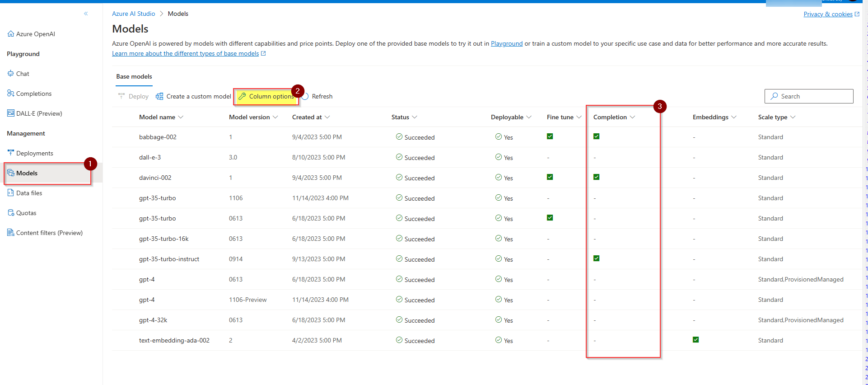
Task: Sort by Model name column chevron
Action: pyautogui.click(x=181, y=117)
